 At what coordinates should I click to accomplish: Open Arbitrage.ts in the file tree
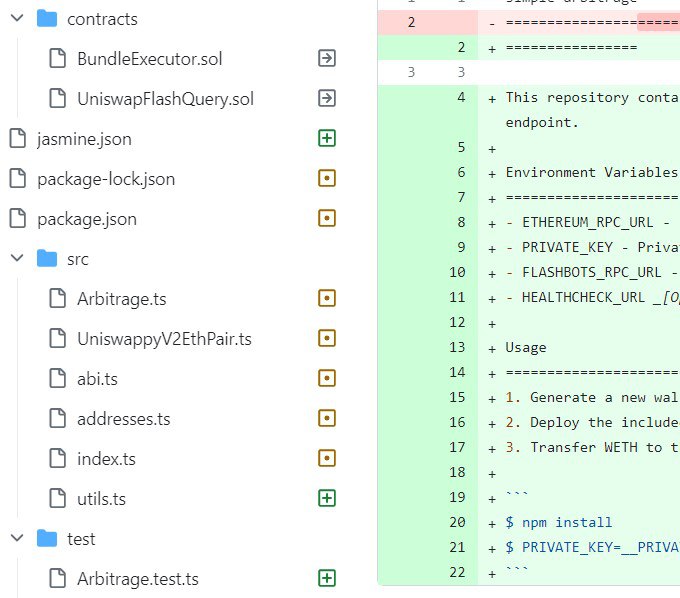coord(121,299)
